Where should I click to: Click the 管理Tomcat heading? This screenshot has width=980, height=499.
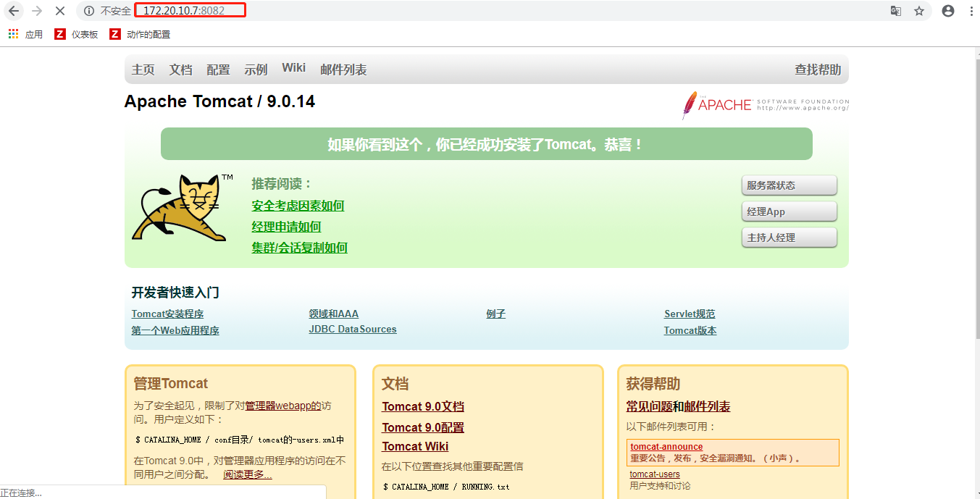tap(171, 384)
